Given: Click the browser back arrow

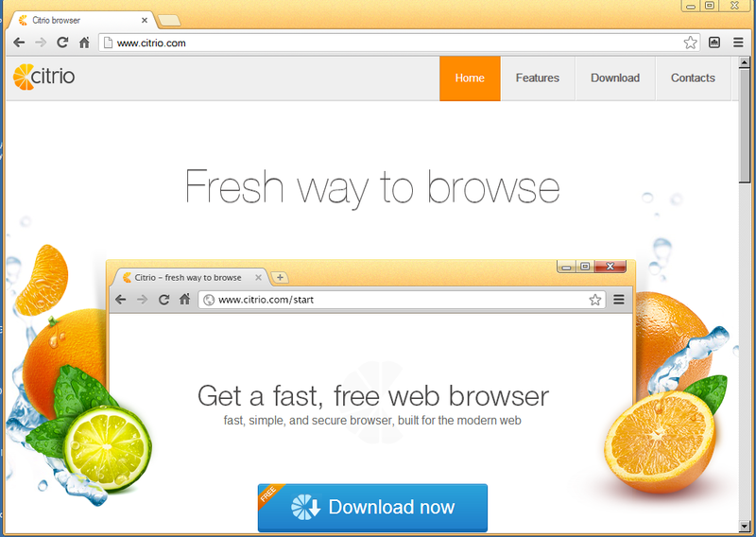Looking at the screenshot, I should tap(19, 43).
